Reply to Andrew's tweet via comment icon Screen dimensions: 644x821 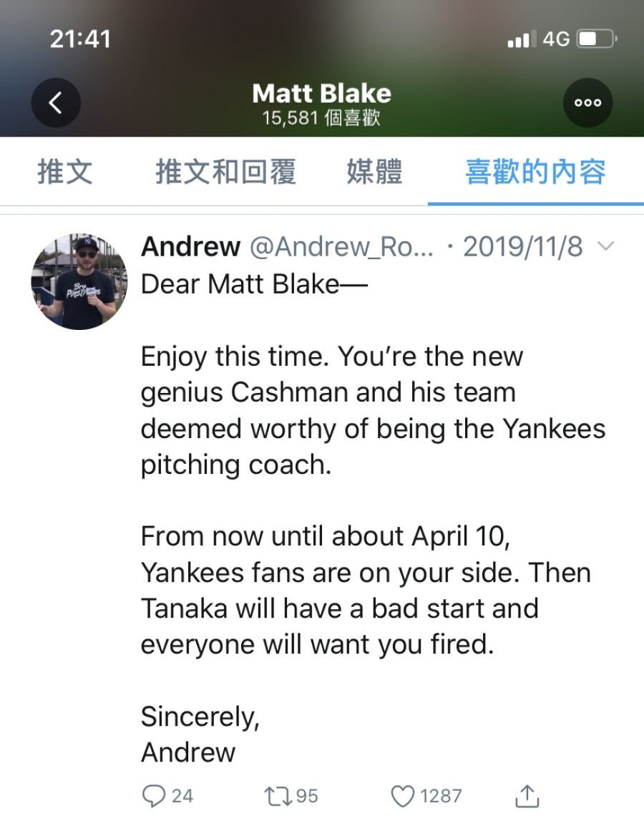coord(154,795)
